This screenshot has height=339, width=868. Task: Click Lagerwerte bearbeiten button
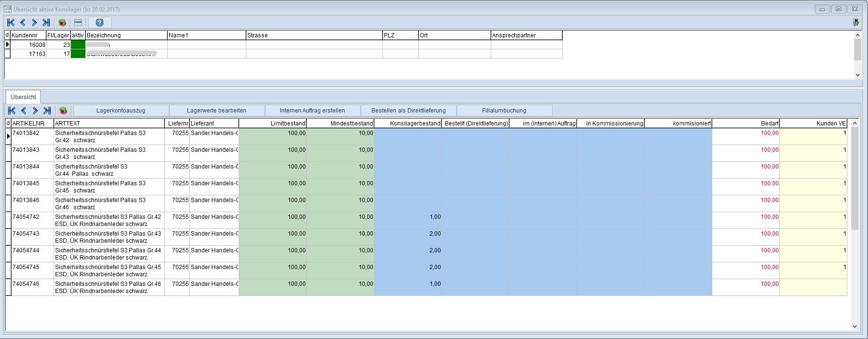[217, 111]
